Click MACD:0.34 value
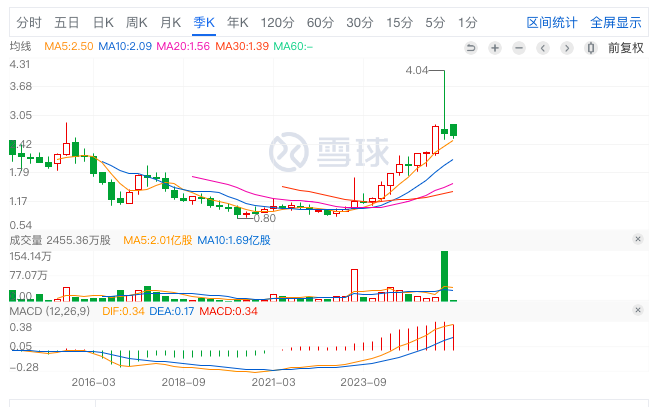 229,311
